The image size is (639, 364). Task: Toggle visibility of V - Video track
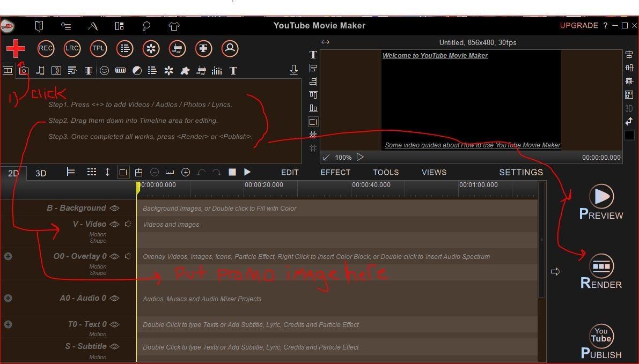pos(114,224)
